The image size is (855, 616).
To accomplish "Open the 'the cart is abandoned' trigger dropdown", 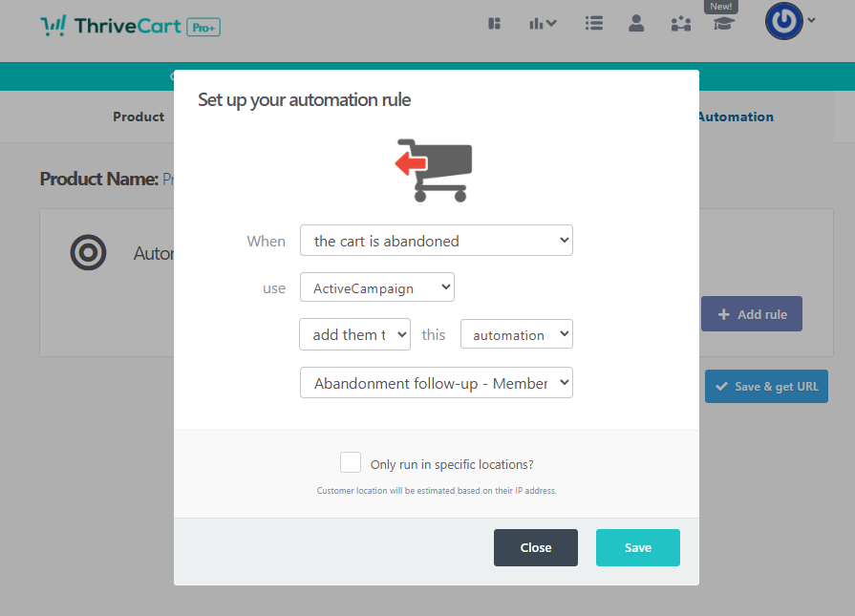I will (436, 241).
